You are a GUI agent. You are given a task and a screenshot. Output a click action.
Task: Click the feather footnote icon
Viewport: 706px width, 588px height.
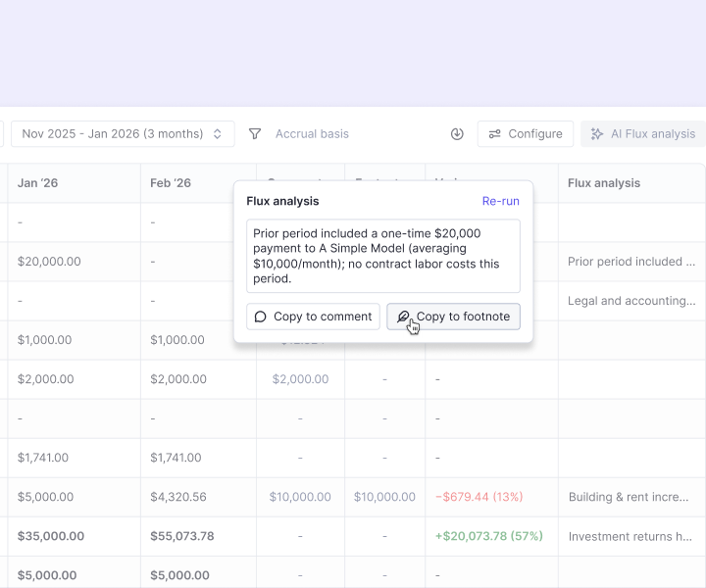click(x=403, y=317)
